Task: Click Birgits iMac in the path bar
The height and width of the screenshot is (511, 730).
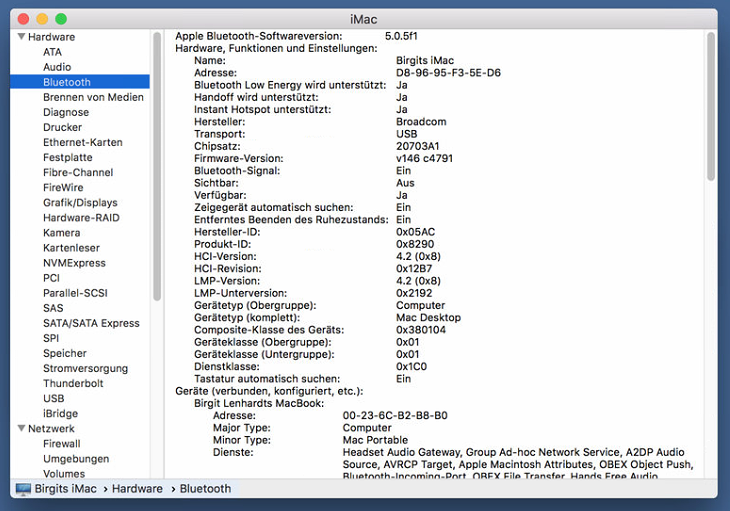Action: [x=66, y=489]
